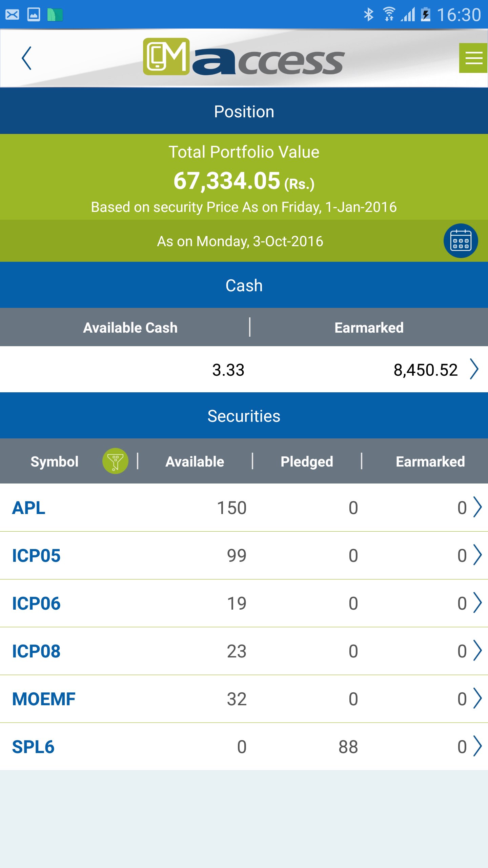
Task: Open the MOEMF security
Action: [44, 699]
